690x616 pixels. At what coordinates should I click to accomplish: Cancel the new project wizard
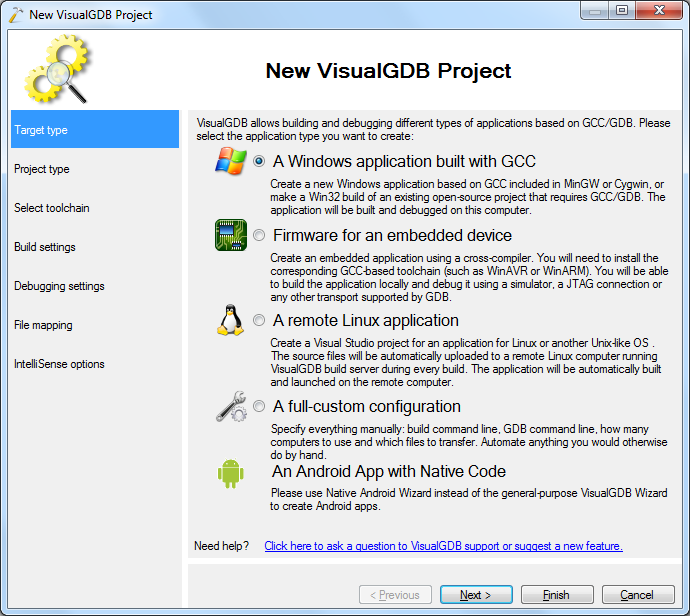pyautogui.click(x=638, y=595)
